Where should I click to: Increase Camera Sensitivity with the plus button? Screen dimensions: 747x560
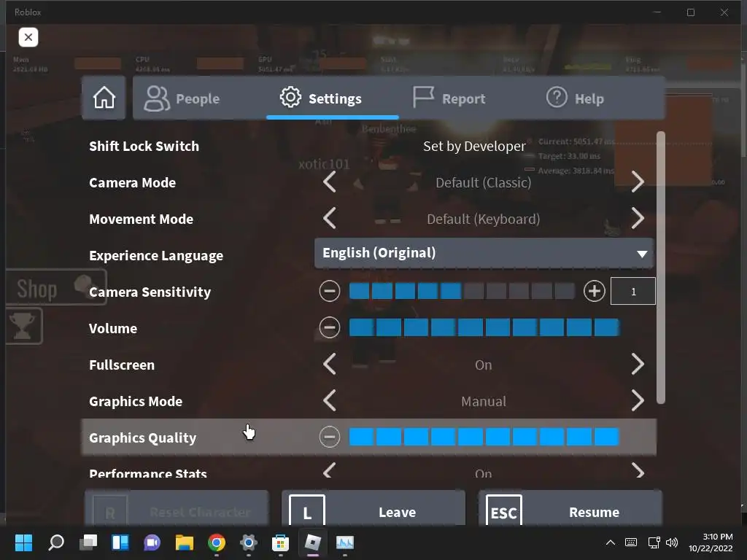pos(594,291)
